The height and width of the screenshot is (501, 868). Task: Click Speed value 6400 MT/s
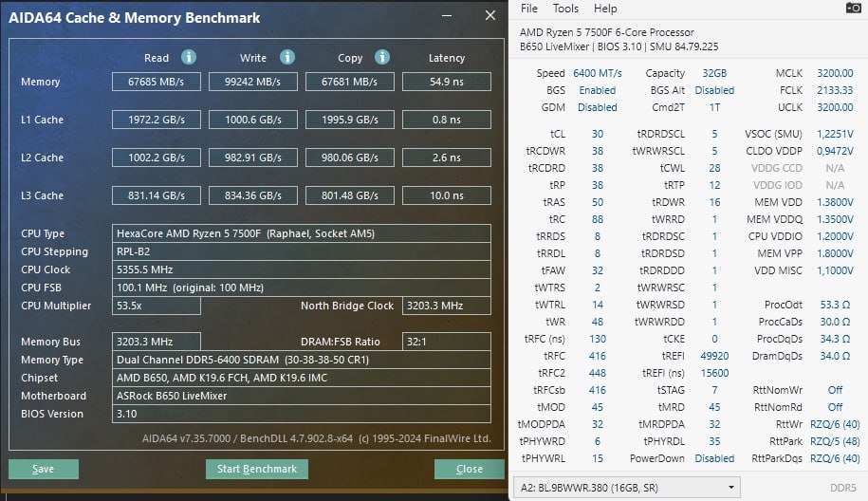pyautogui.click(x=598, y=73)
